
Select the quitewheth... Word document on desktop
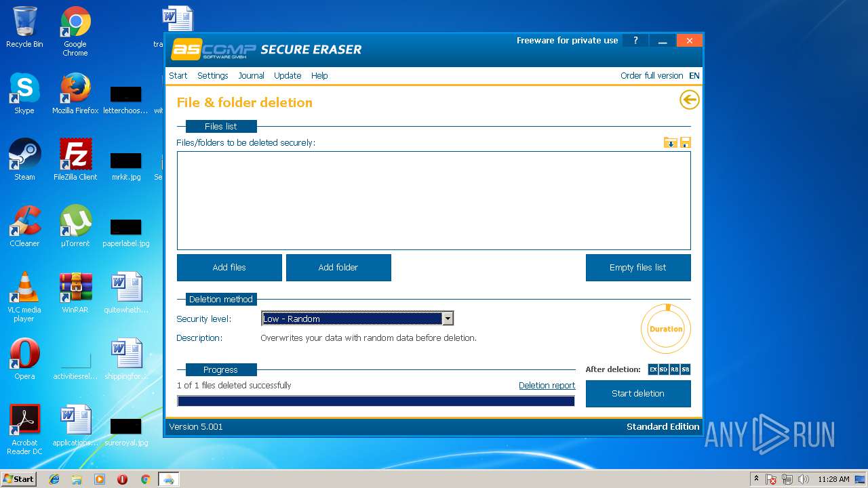click(126, 293)
